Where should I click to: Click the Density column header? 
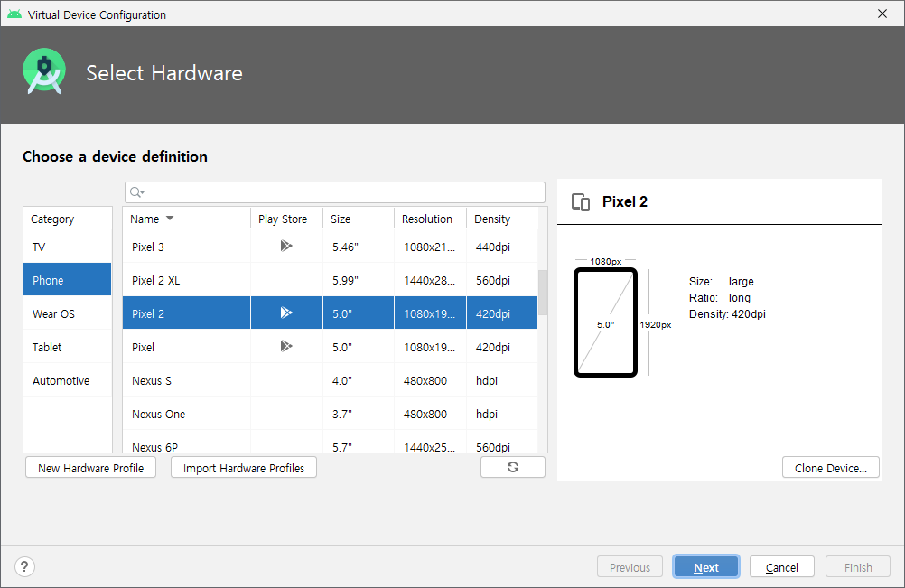coord(502,219)
